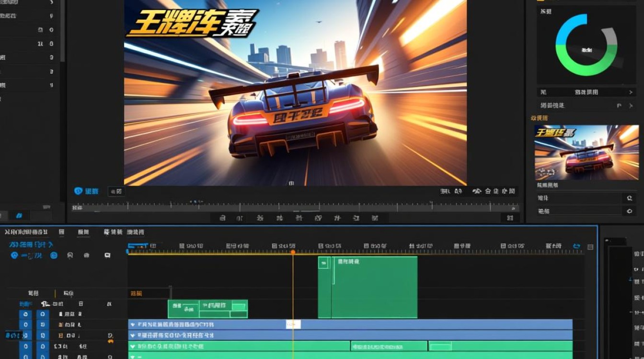
Task: Click the button at right end of transport row
Action: click(x=510, y=218)
